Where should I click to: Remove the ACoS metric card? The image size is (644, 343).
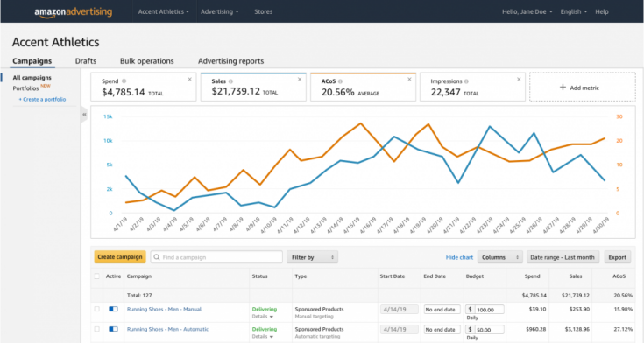(x=409, y=80)
